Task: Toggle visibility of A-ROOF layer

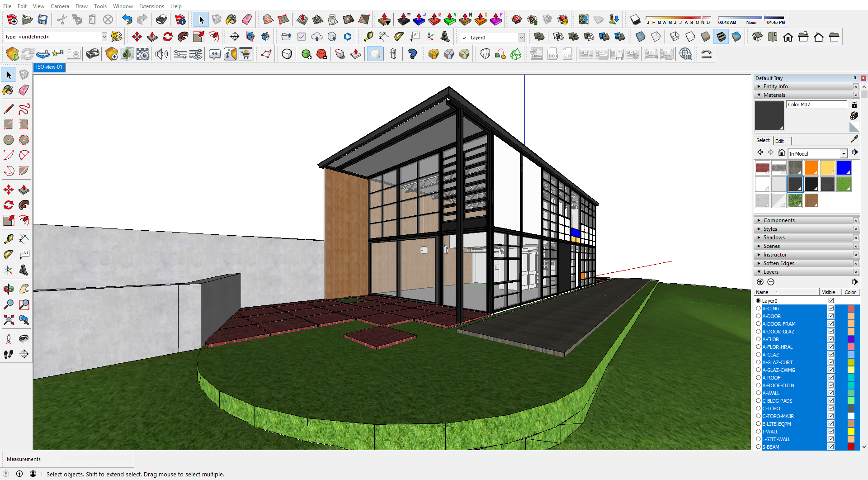Action: (x=831, y=378)
